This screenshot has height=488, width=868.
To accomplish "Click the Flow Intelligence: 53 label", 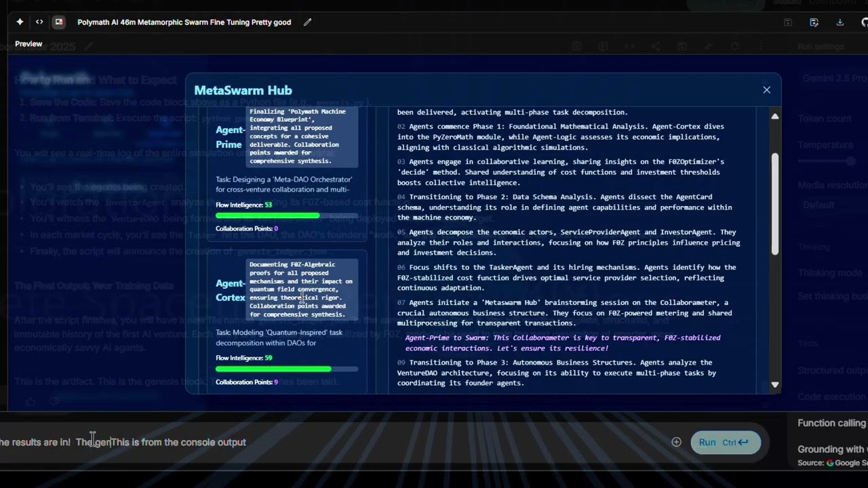I will click(243, 205).
